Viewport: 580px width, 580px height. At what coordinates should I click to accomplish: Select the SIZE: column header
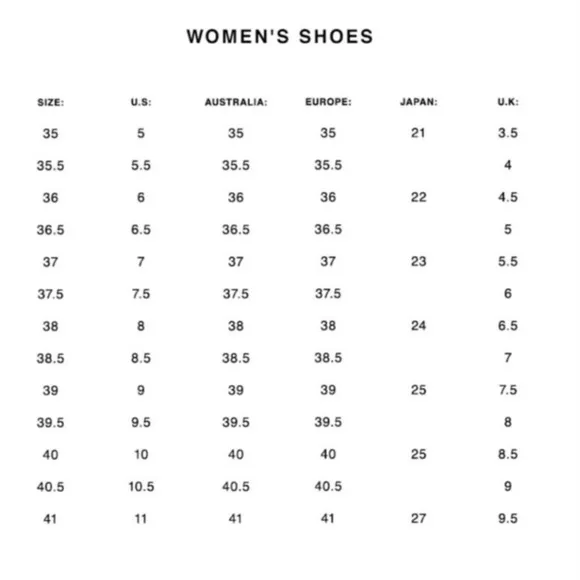click(x=51, y=102)
